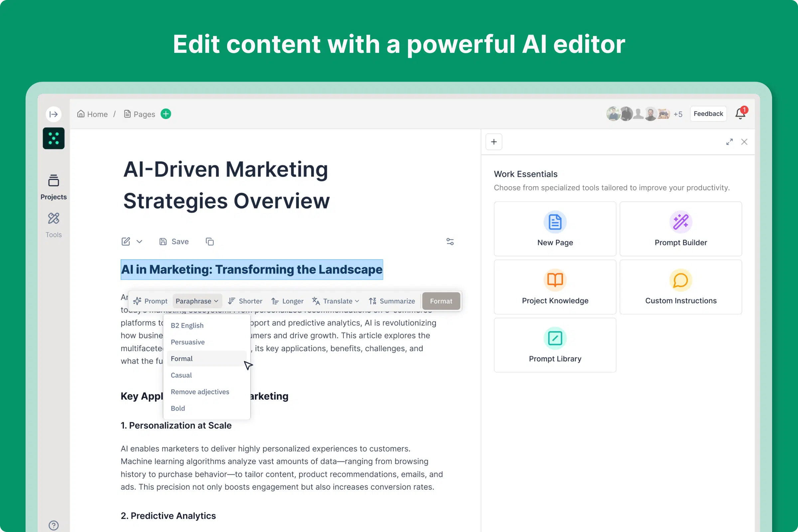Click the help question mark icon
The height and width of the screenshot is (532, 798).
coord(54,525)
